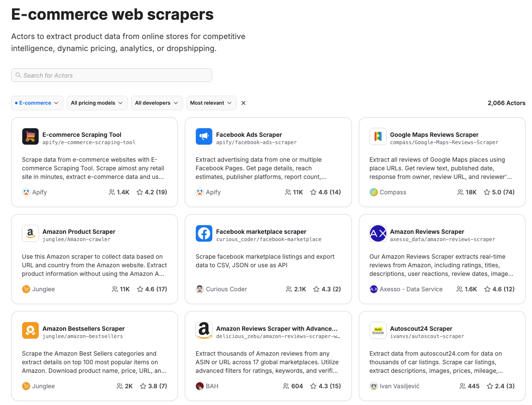The width and height of the screenshot is (532, 405).
Task: Open the Amazon Bestsellers Scraper orange icon
Action: (x=30, y=330)
